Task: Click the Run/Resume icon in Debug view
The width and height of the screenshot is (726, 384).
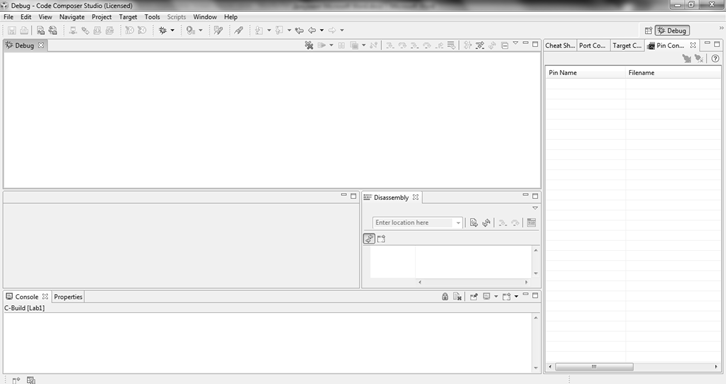Action: 321,45
